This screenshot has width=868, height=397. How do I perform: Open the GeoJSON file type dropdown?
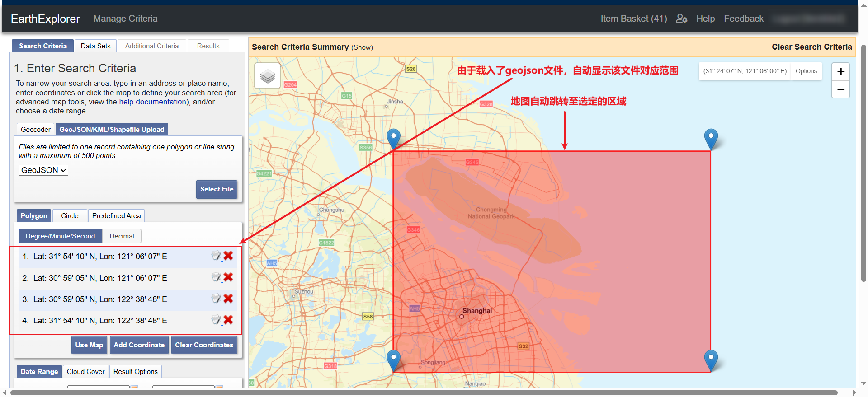tap(43, 170)
